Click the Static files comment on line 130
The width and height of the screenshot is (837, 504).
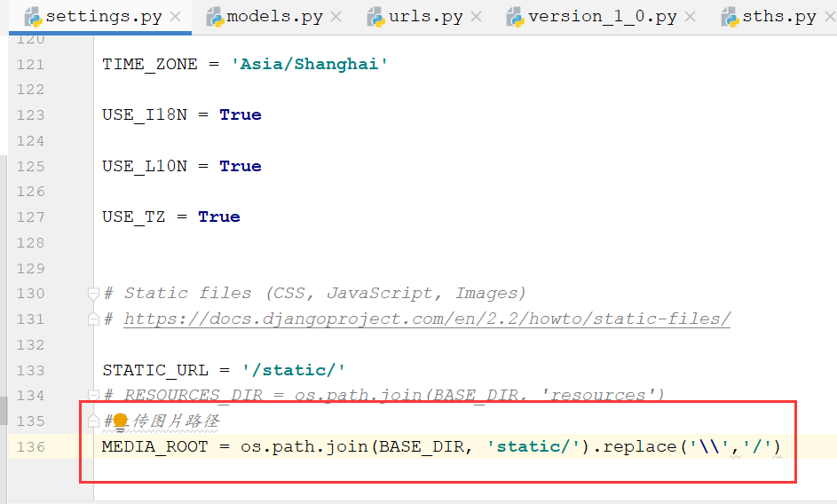pyautogui.click(x=315, y=293)
